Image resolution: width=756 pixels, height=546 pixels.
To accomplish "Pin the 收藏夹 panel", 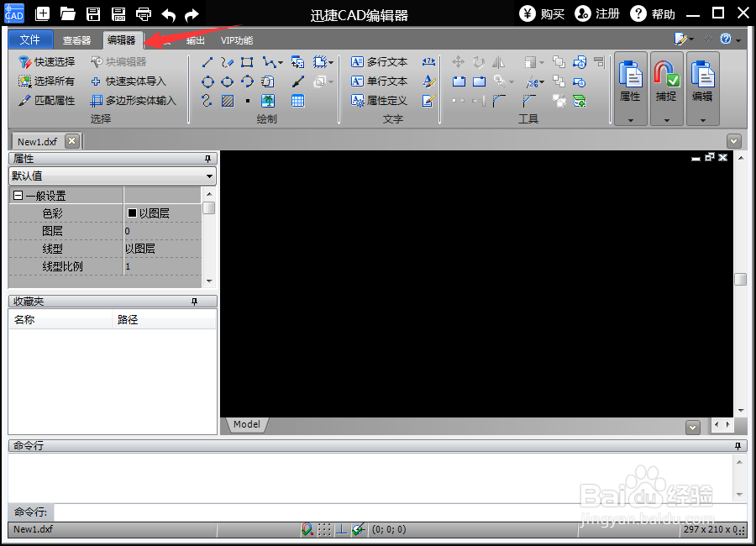I will tap(194, 302).
